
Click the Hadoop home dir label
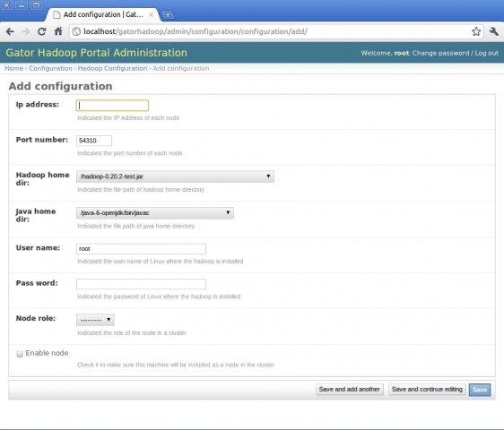42,179
